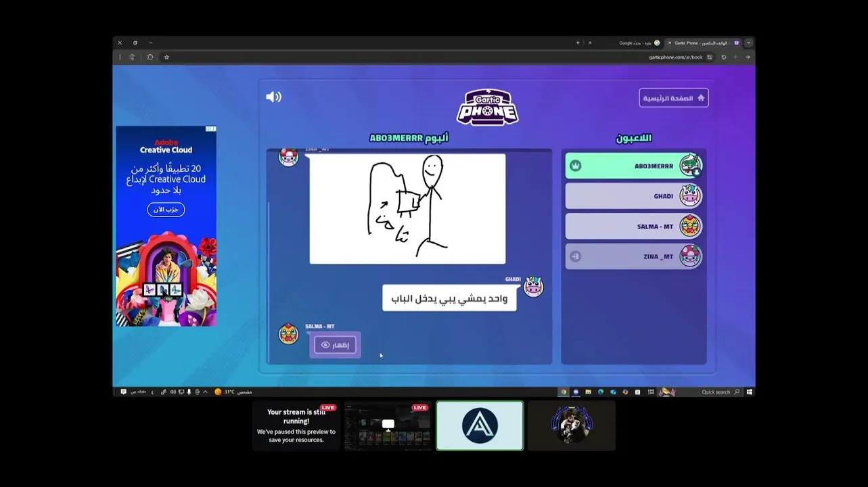868x487 pixels.
Task: Bookmark this page with the star icon
Action: [x=166, y=57]
